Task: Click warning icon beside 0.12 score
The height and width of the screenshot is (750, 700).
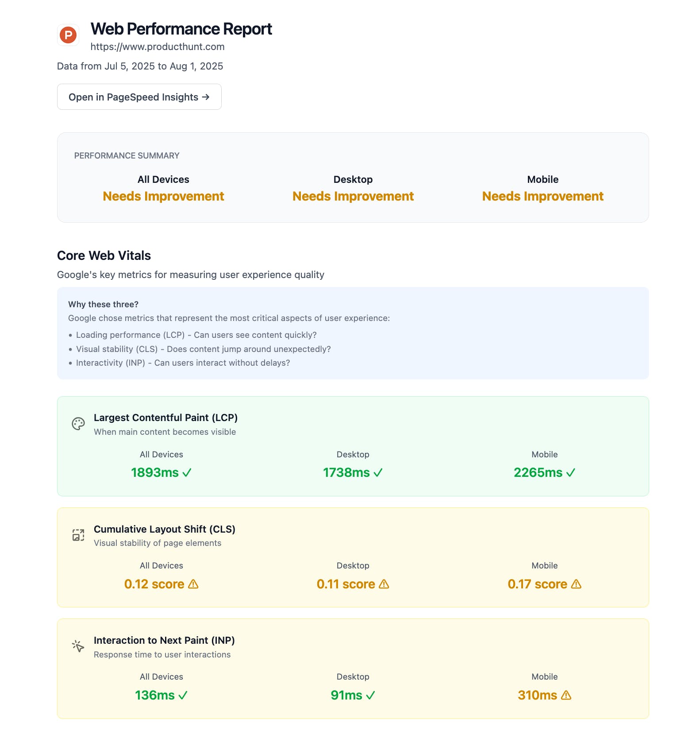Action: (x=193, y=584)
